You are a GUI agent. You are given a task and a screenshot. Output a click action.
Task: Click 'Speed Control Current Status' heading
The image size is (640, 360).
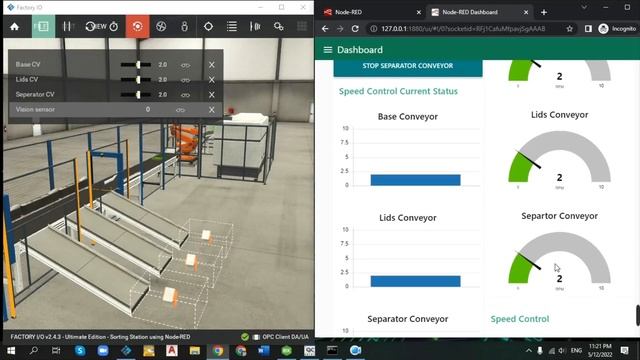(398, 91)
